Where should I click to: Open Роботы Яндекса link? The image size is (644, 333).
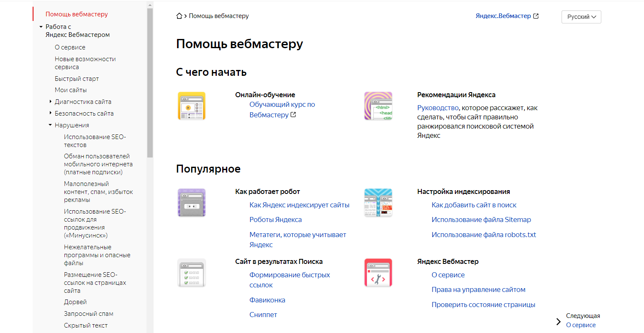275,220
